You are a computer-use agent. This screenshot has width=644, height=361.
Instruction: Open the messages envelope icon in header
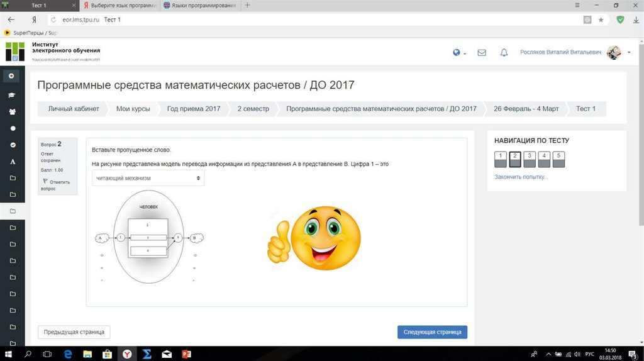(482, 53)
